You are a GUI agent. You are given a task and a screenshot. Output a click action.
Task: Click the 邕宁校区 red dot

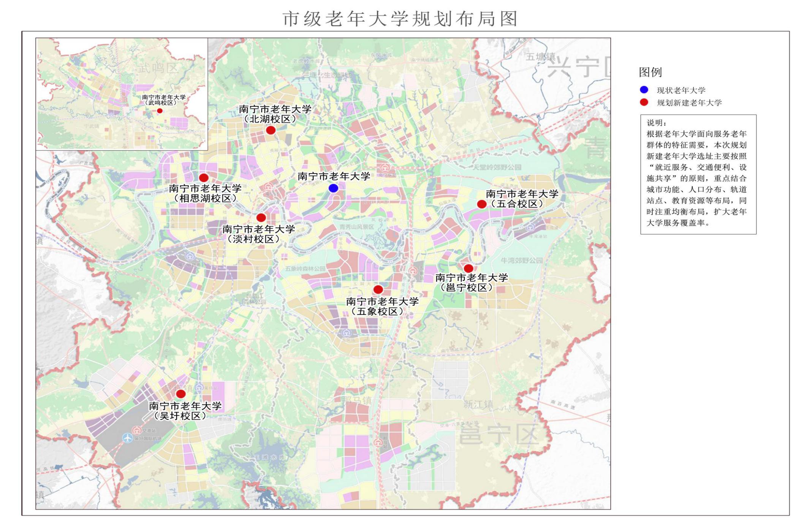coord(469,269)
